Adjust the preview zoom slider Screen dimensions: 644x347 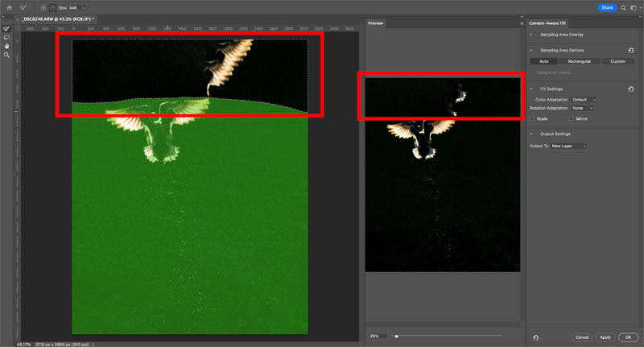click(x=395, y=336)
